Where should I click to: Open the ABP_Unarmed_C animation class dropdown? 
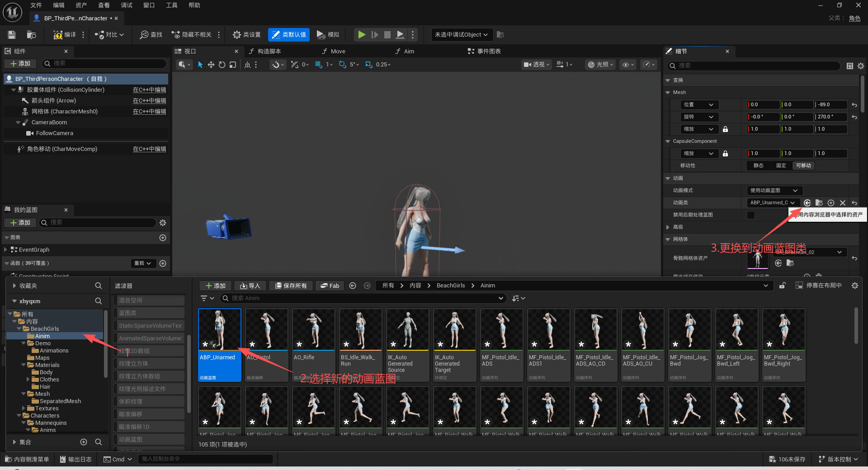(774, 203)
